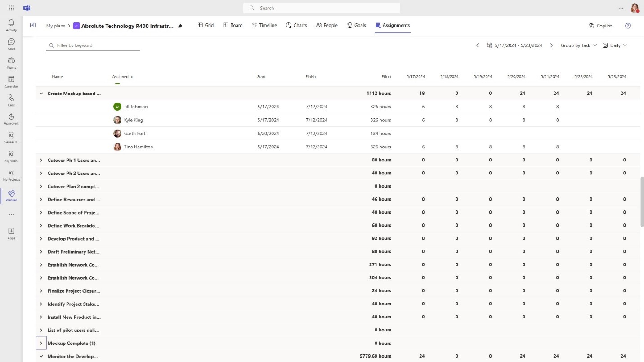Go to Teams in the sidebar
This screenshot has height=362, width=644.
point(11,63)
